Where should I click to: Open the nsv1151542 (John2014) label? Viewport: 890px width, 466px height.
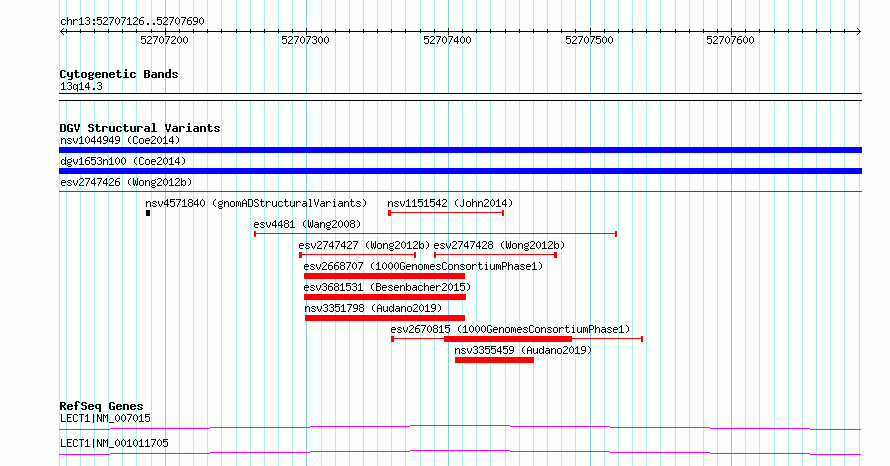[x=450, y=203]
